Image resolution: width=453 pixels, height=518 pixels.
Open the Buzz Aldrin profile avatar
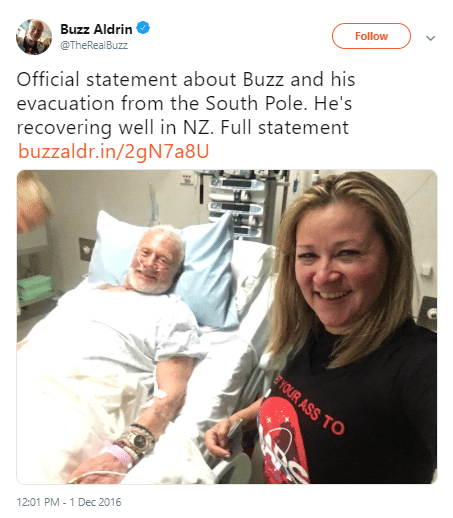[x=34, y=37]
